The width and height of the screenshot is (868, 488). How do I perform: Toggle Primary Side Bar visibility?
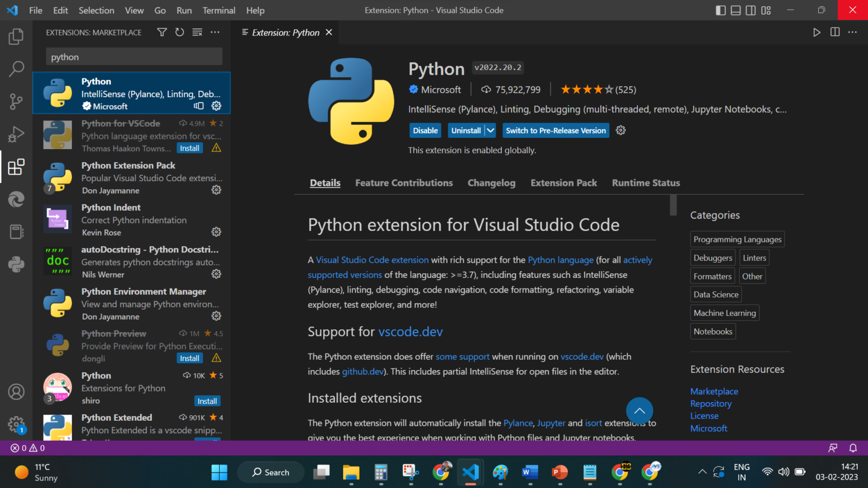click(721, 10)
